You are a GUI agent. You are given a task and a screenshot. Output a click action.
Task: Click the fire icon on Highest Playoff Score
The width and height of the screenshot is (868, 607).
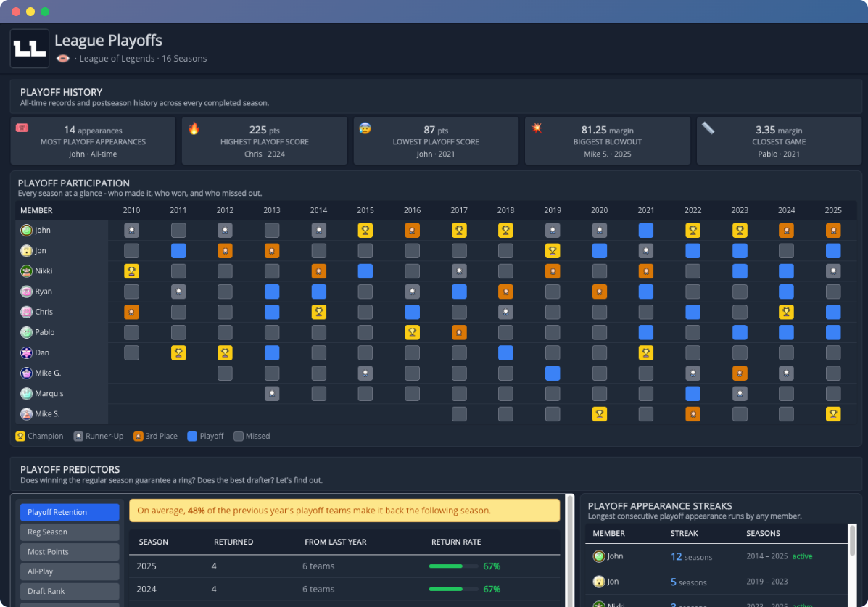click(x=194, y=128)
